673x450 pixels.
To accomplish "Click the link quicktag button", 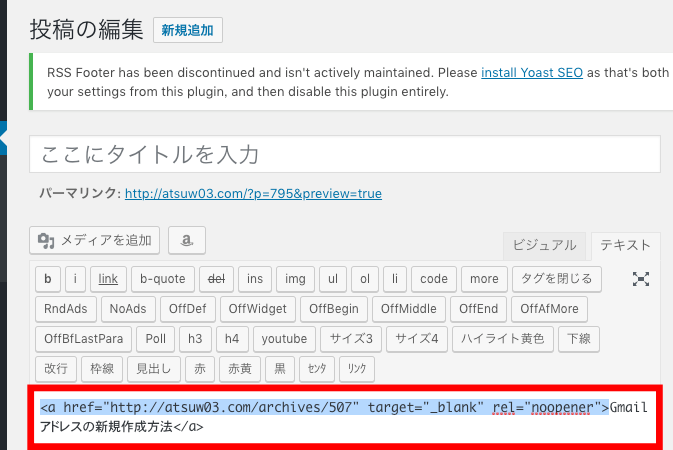I will tap(108, 279).
